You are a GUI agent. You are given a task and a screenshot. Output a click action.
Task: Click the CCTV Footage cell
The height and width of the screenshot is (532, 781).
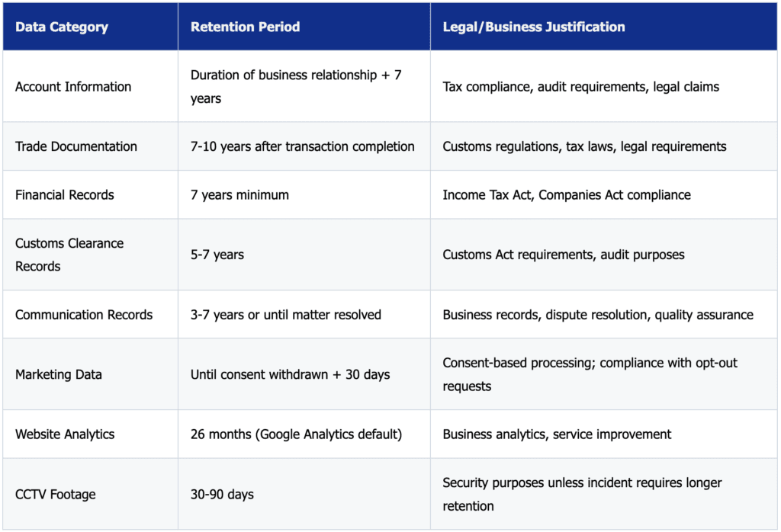[56, 494]
